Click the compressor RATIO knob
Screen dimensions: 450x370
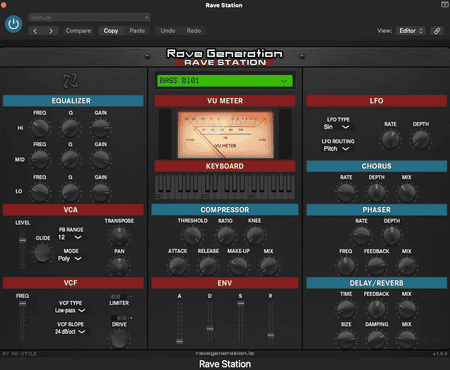[225, 236]
